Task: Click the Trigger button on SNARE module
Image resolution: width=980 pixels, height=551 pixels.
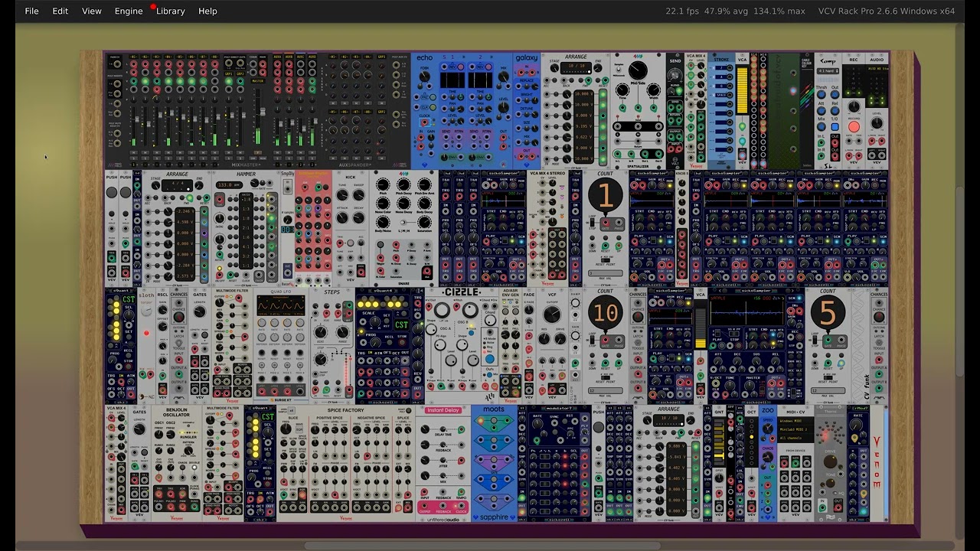Action: [381, 244]
